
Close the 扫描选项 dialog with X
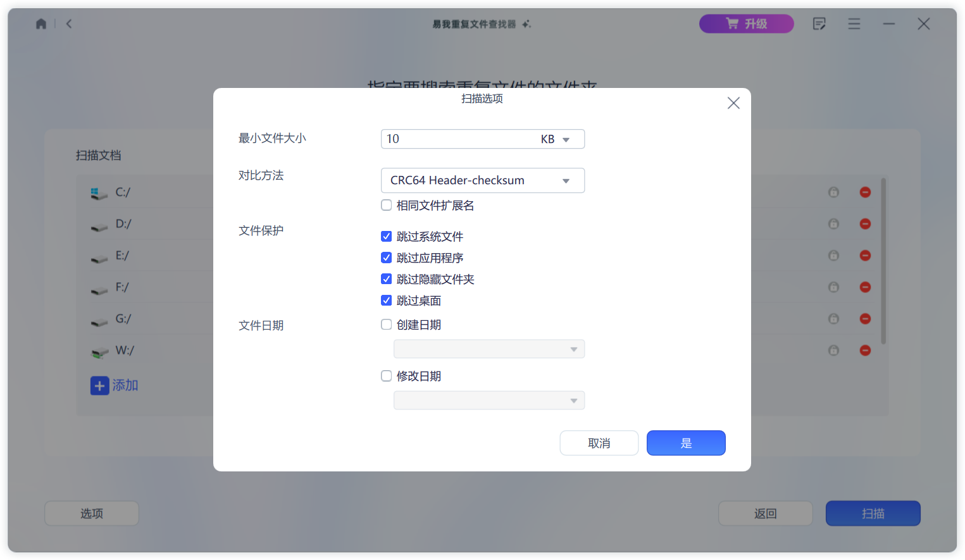point(733,103)
